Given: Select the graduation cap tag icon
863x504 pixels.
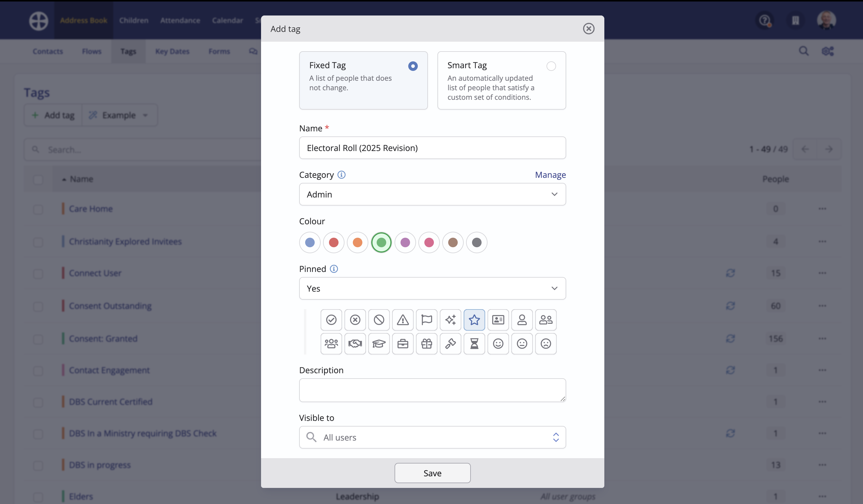Looking at the screenshot, I should coord(379,343).
